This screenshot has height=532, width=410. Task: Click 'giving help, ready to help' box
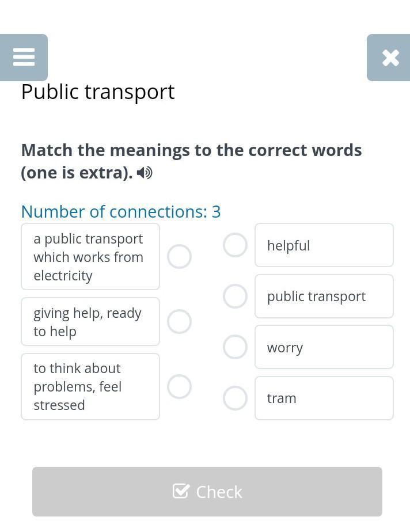pyautogui.click(x=90, y=322)
